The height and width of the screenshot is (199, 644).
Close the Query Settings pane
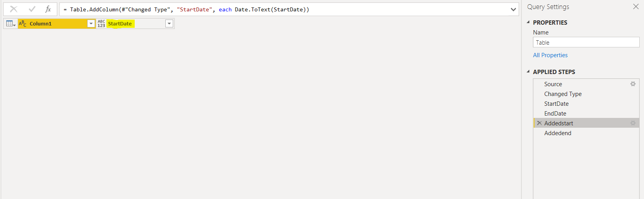coord(636,6)
